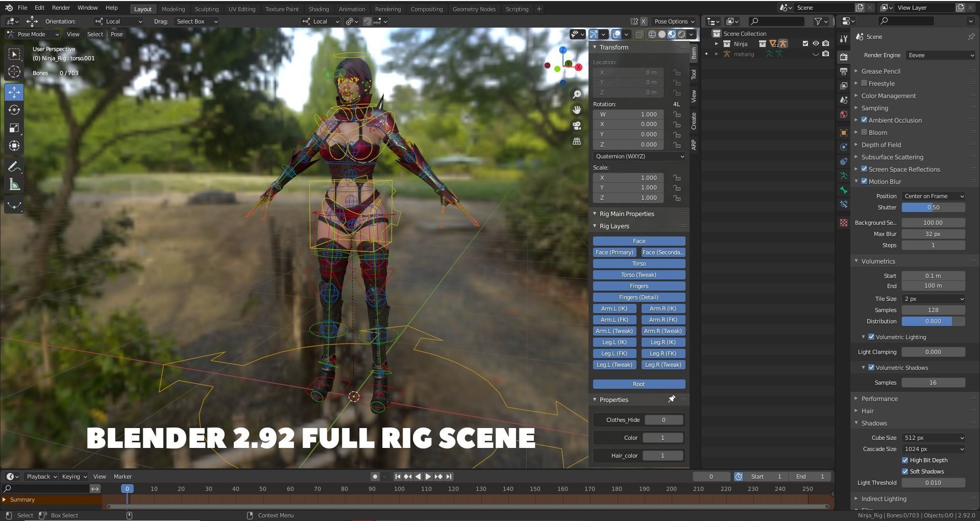Toggle camera view icon
This screenshot has height=521, width=980.
[x=577, y=126]
